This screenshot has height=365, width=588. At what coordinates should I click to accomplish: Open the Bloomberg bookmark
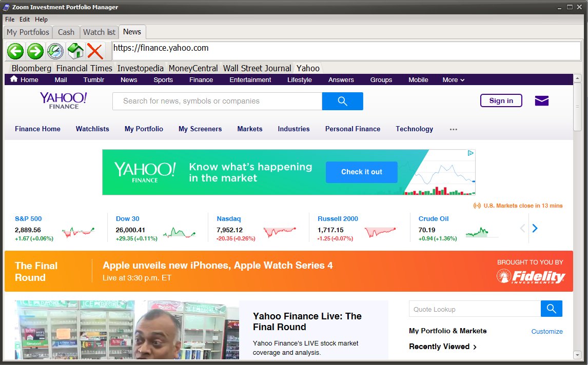click(31, 68)
